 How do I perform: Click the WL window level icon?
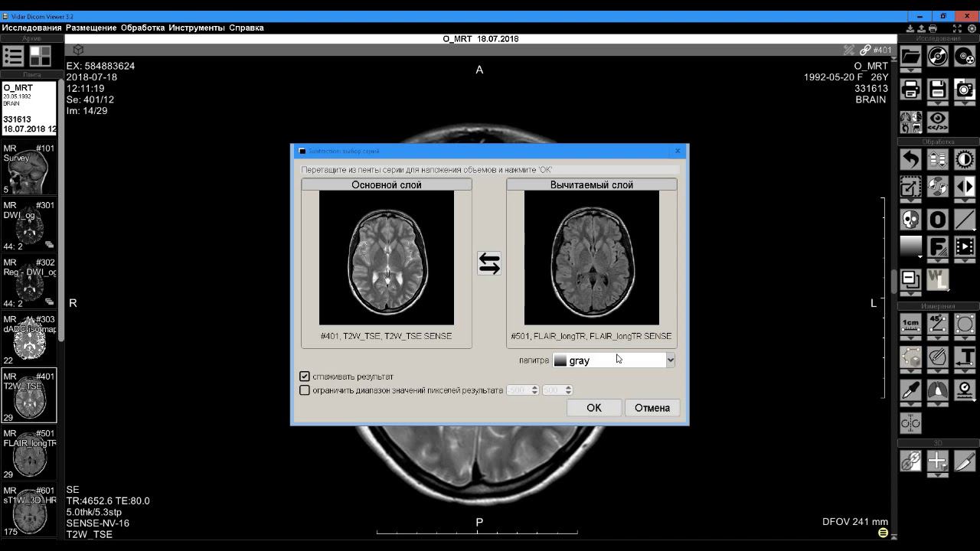pos(937,279)
